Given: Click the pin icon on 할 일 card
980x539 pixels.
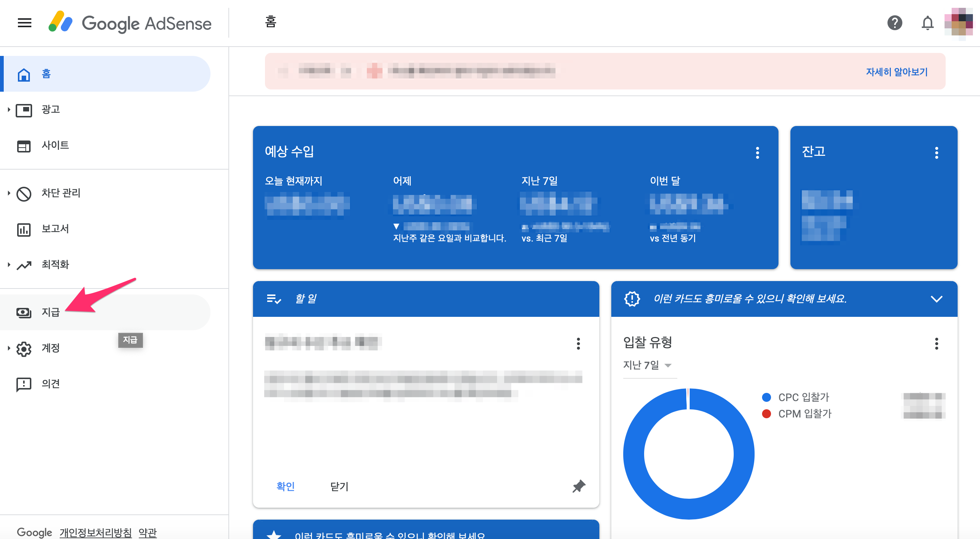Looking at the screenshot, I should coord(579,486).
